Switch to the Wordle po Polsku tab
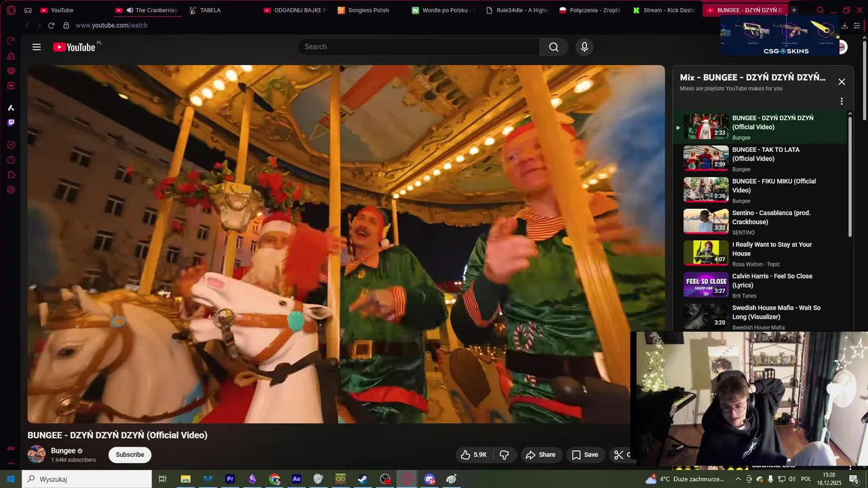Screen dimensions: 868x488 (443, 10)
